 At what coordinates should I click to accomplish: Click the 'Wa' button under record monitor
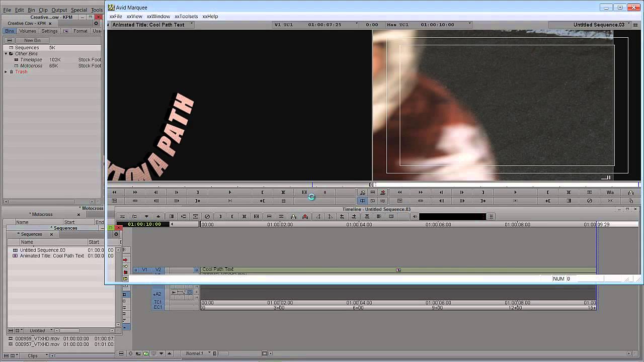coord(610,192)
